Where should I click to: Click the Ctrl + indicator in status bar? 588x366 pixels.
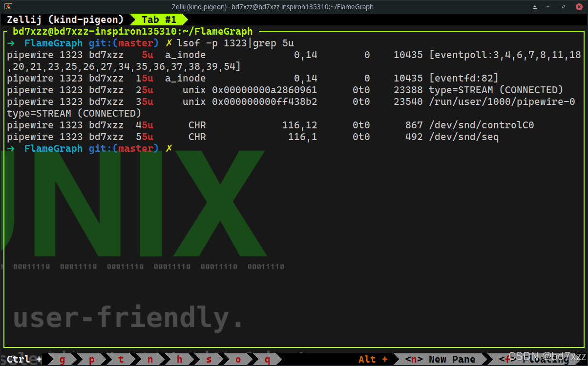pos(24,359)
